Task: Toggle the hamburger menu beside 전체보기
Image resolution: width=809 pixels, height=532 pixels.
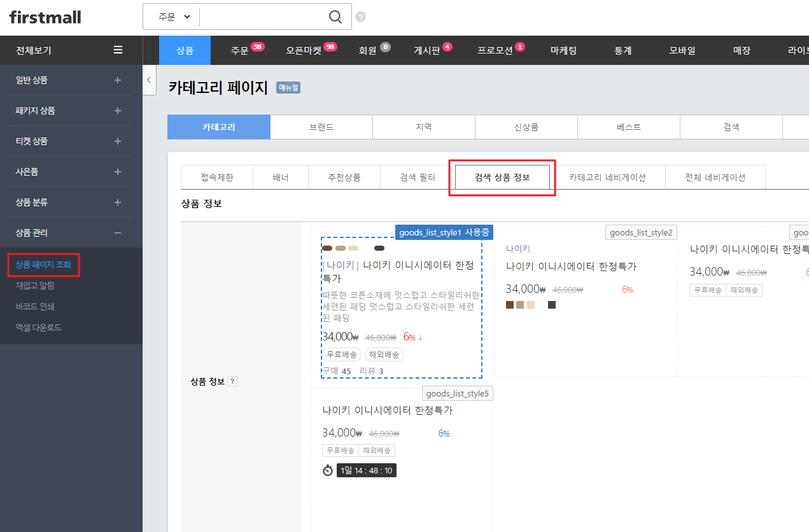Action: (118, 50)
